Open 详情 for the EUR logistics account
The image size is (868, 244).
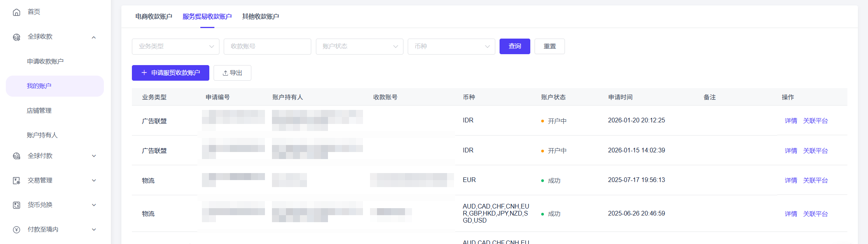click(791, 180)
